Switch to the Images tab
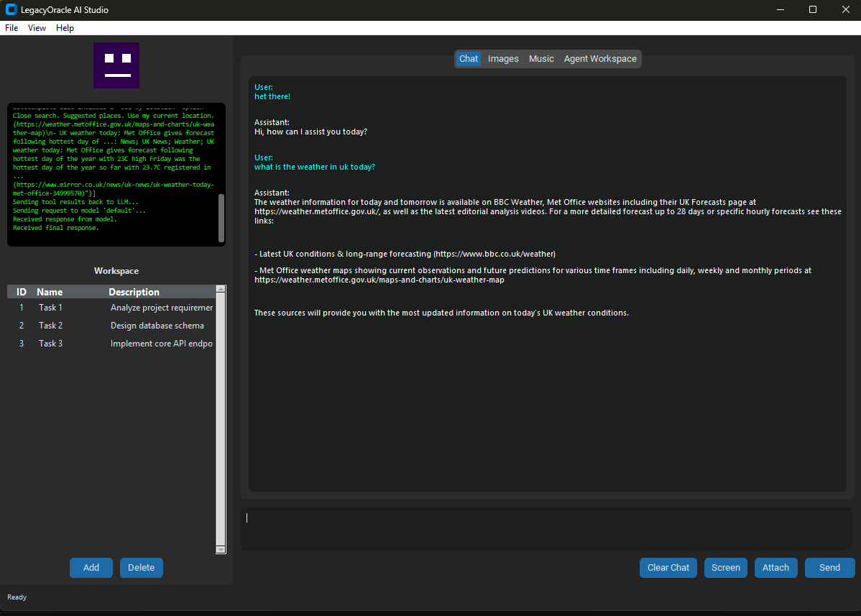Image resolution: width=861 pixels, height=616 pixels. point(503,59)
